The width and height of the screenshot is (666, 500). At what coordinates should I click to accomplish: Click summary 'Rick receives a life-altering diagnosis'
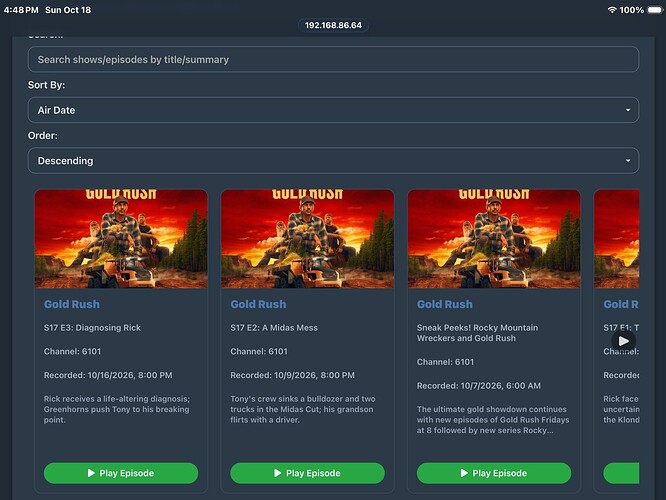click(117, 409)
